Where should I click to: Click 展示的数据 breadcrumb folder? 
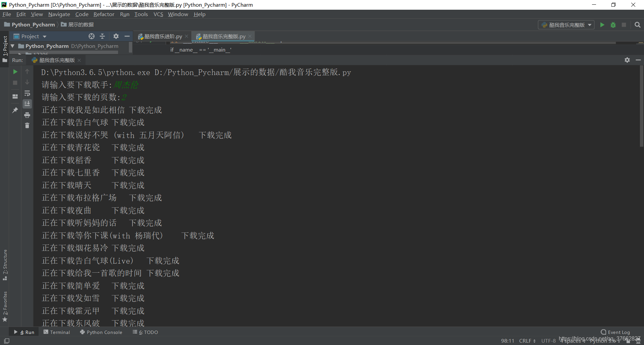[x=77, y=24]
